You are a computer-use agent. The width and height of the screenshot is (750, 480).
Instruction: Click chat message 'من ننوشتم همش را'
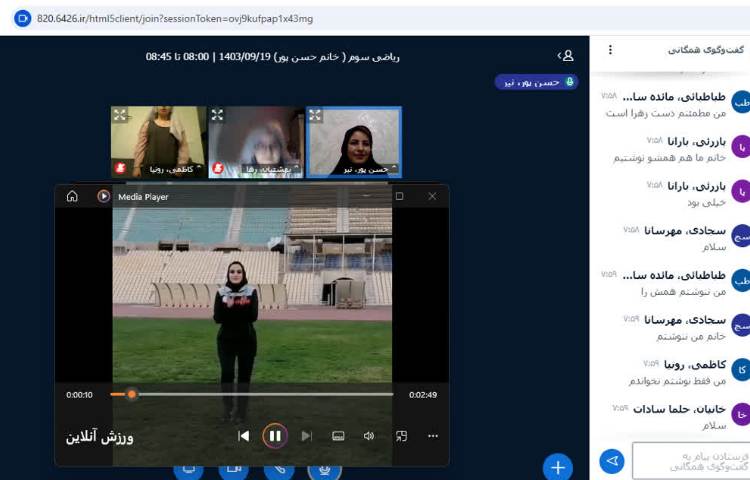pyautogui.click(x=683, y=292)
